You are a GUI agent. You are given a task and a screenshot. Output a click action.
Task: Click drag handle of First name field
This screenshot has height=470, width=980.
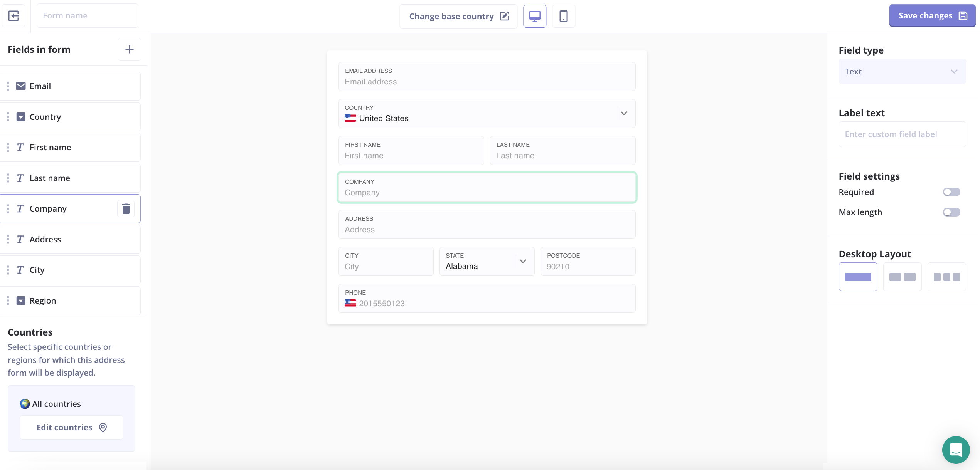(8, 148)
